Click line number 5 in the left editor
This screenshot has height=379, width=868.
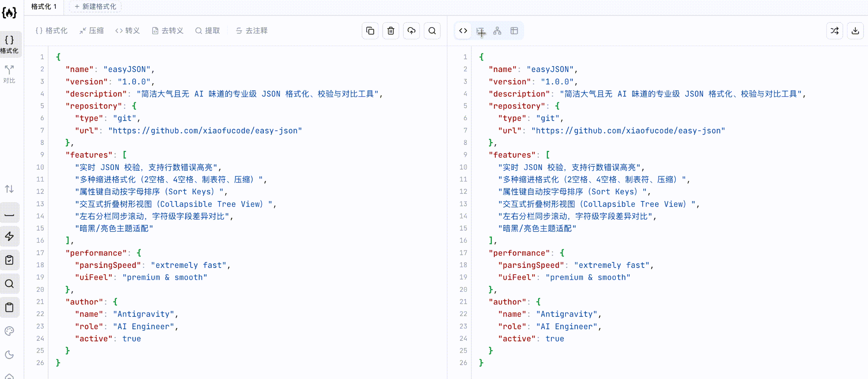pyautogui.click(x=42, y=106)
